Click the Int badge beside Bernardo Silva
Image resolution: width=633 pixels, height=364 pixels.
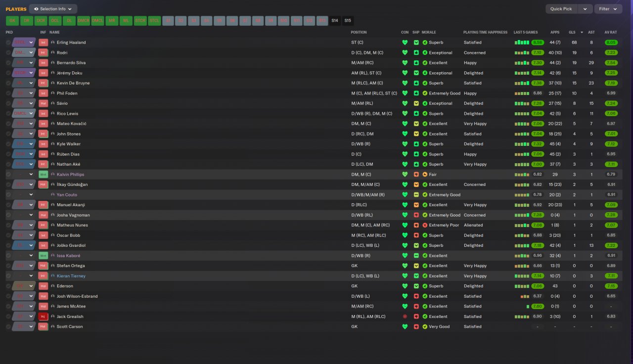click(x=44, y=63)
